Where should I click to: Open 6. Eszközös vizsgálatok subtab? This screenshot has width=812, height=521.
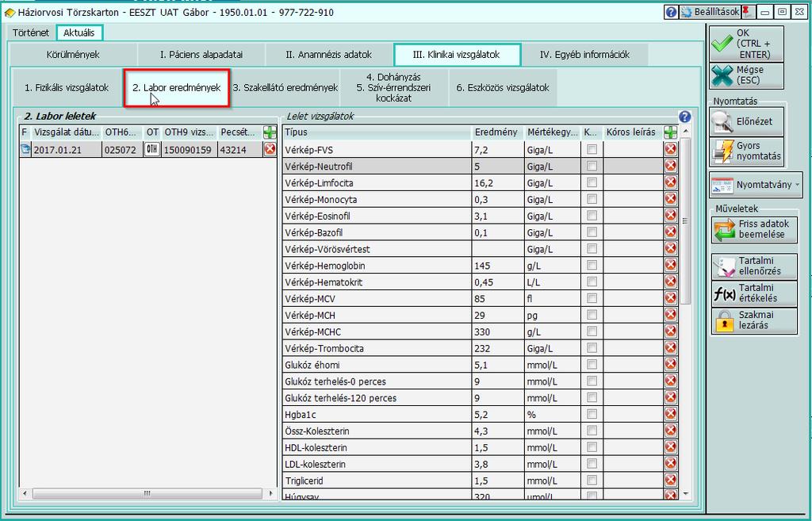tap(502, 87)
